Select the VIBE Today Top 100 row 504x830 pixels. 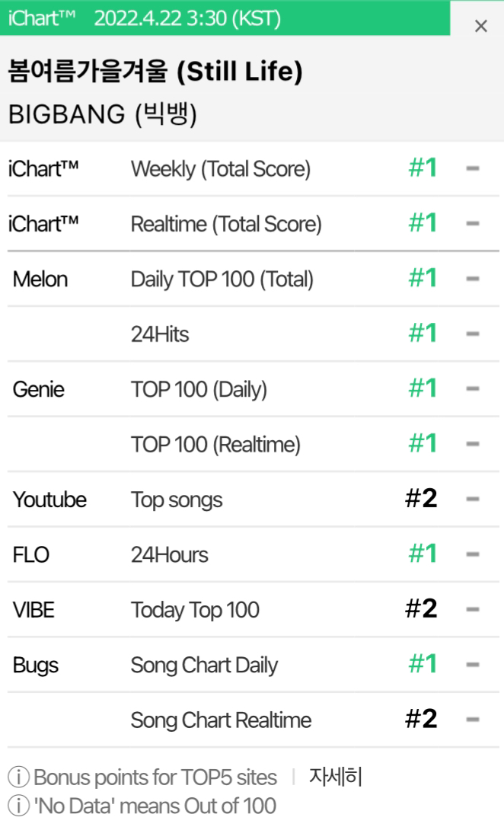point(253,609)
